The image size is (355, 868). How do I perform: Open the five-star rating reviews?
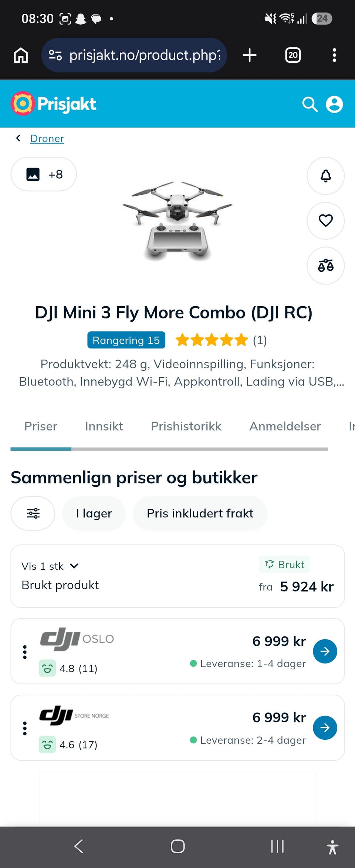point(221,340)
